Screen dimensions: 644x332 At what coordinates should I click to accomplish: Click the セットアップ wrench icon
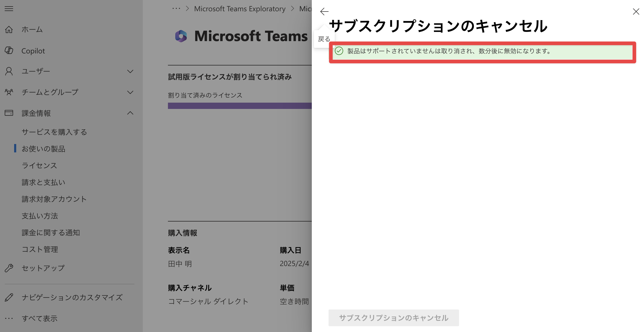click(9, 268)
